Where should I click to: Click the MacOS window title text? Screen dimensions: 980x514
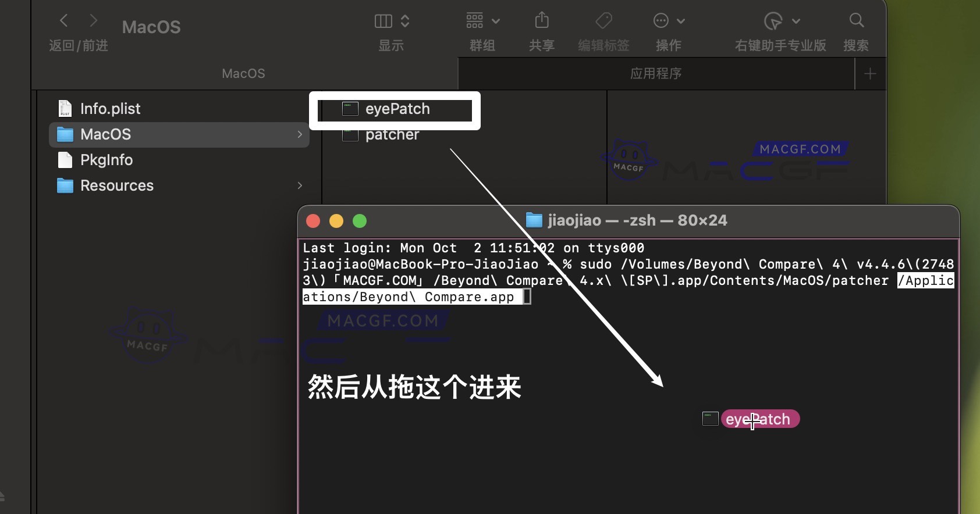(x=151, y=27)
